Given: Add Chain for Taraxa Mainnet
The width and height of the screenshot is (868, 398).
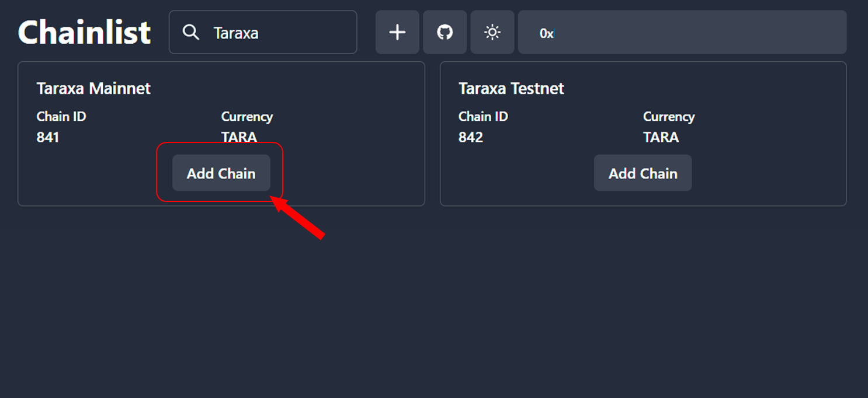Looking at the screenshot, I should [x=221, y=173].
